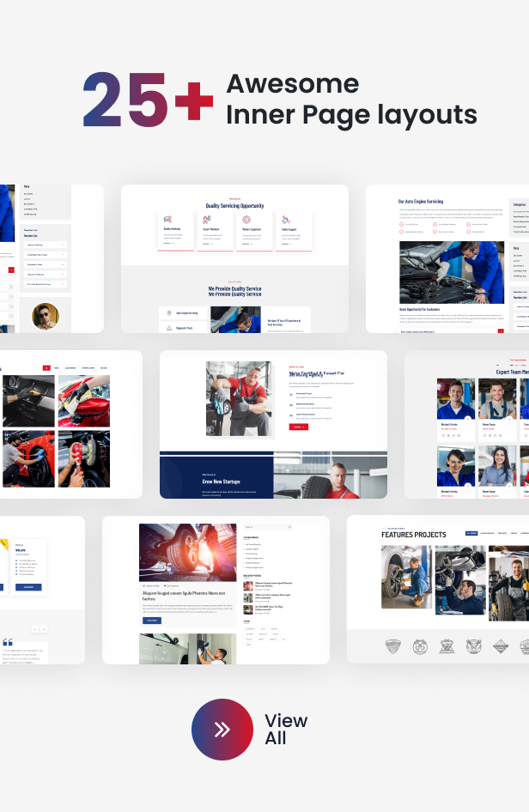Open the Features Projects layout thumbnail
Screen dimensions: 529x812
click(438, 590)
